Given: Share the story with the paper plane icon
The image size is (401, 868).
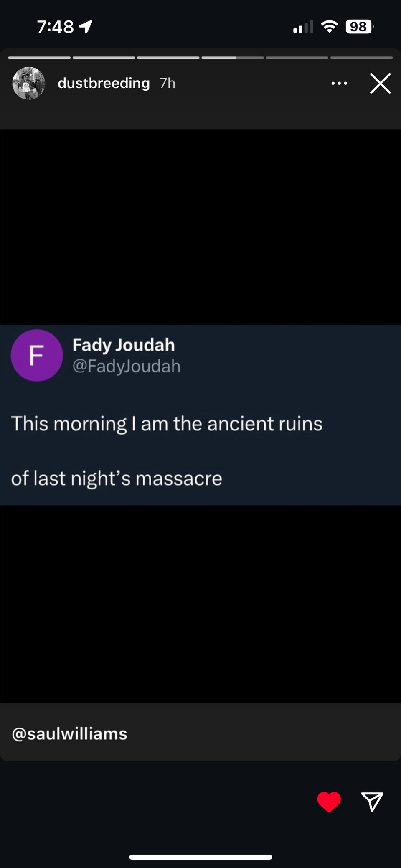Looking at the screenshot, I should point(372,802).
